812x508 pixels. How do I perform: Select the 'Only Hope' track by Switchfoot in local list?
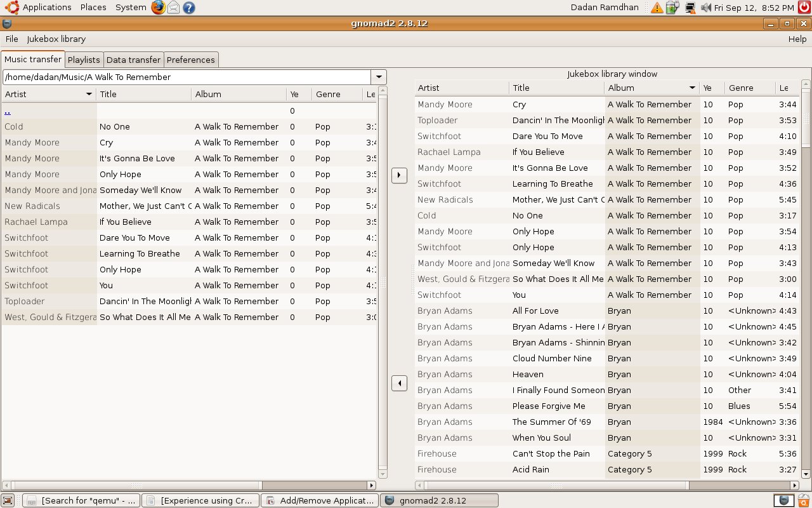tap(121, 269)
